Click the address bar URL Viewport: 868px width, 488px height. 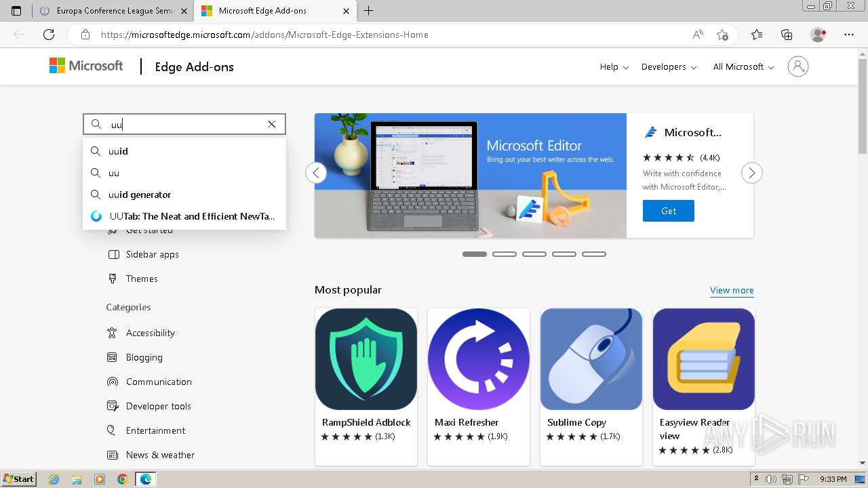point(264,35)
